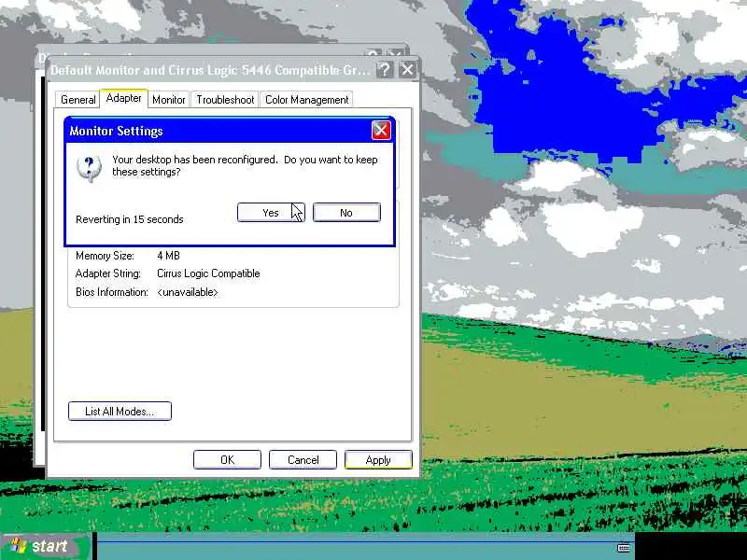
Task: Select the Adapter tab
Action: pos(123,98)
